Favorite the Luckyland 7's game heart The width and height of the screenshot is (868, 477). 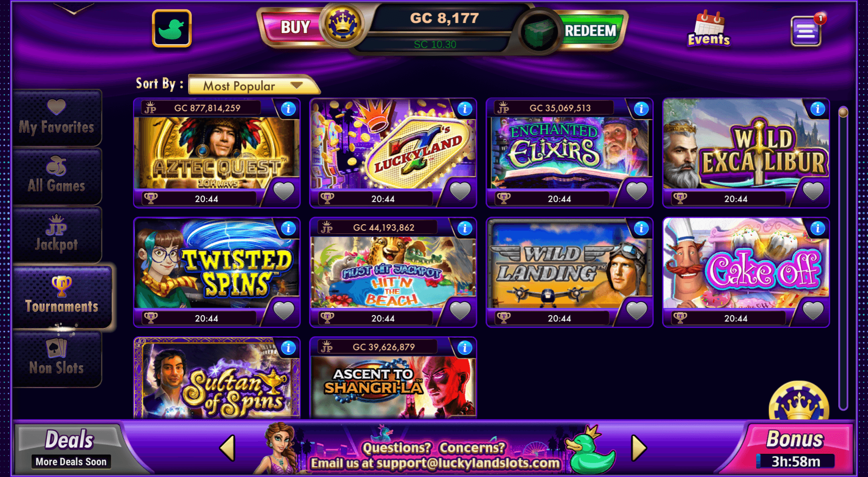coord(460,191)
